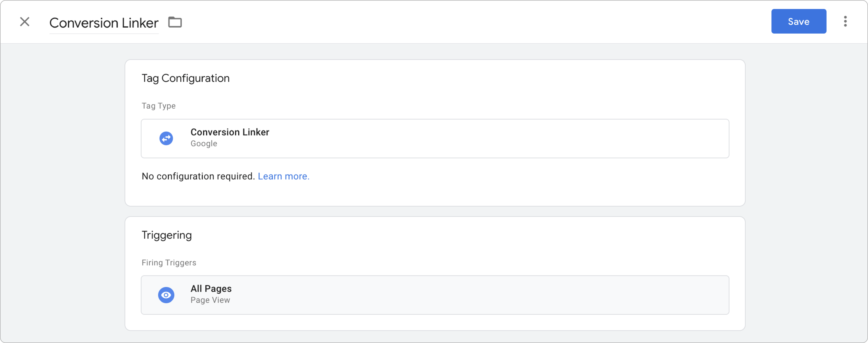Click the folder icon beside tag name

pyautogui.click(x=175, y=22)
